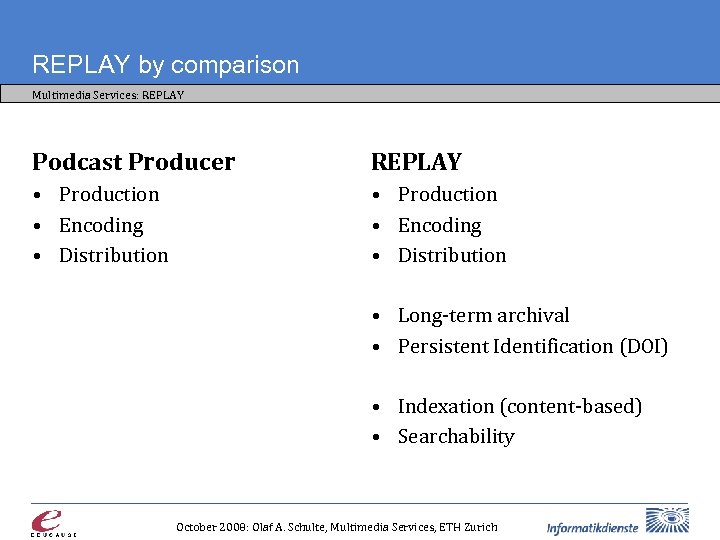Select the bold 'REPLAY' column heading
720x540 pixels.
click(416, 162)
